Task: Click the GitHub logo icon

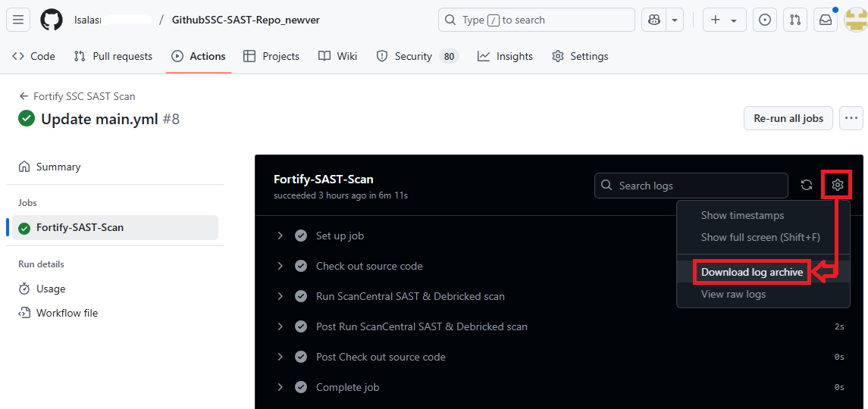Action: point(52,20)
